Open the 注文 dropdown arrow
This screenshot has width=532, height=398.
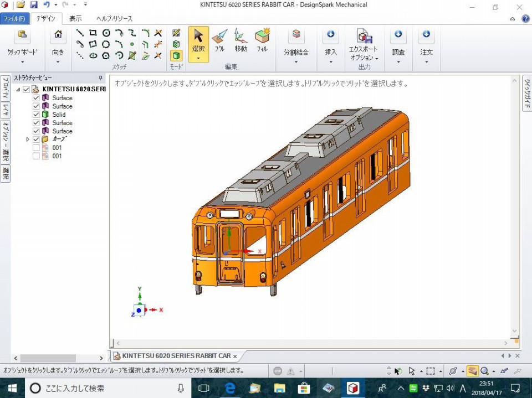tap(427, 62)
